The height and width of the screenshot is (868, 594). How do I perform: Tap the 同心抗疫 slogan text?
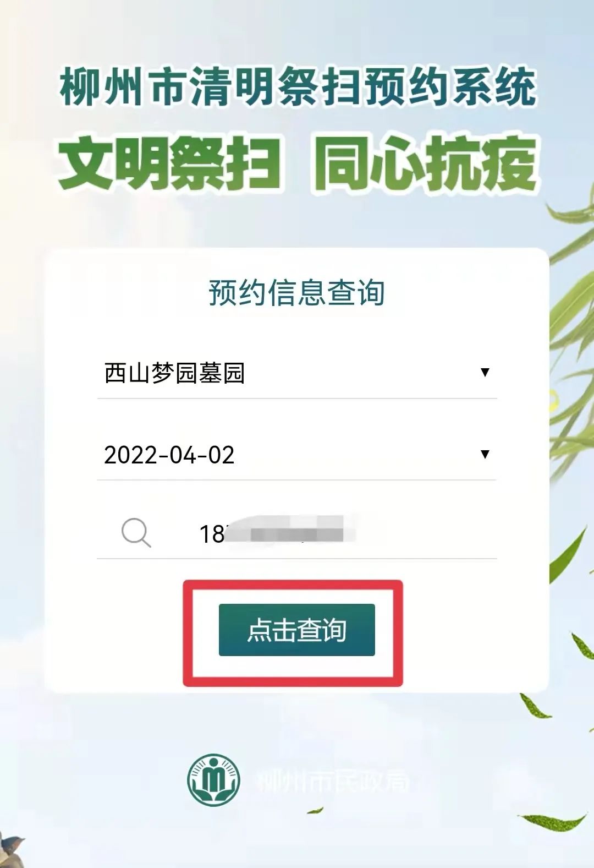[x=426, y=163]
